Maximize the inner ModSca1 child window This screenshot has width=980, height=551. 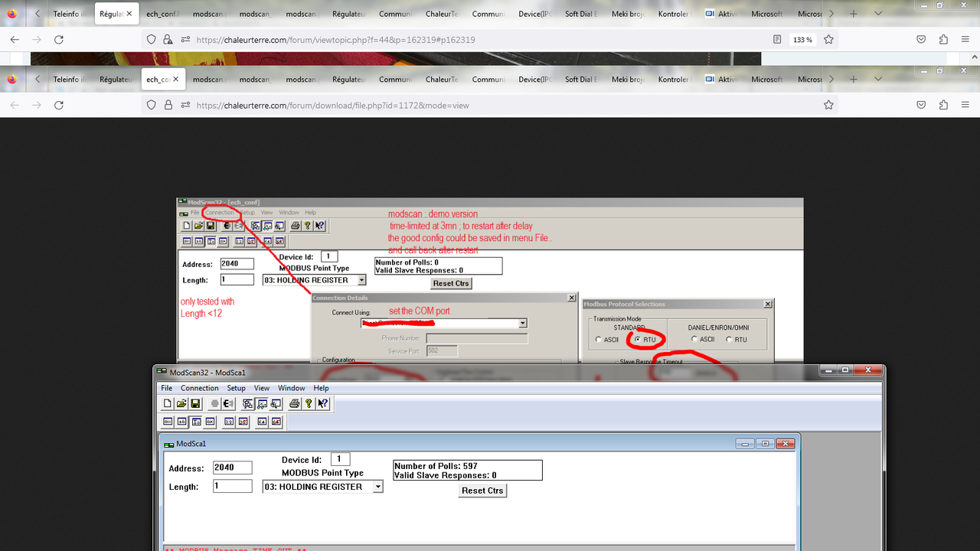coord(765,444)
